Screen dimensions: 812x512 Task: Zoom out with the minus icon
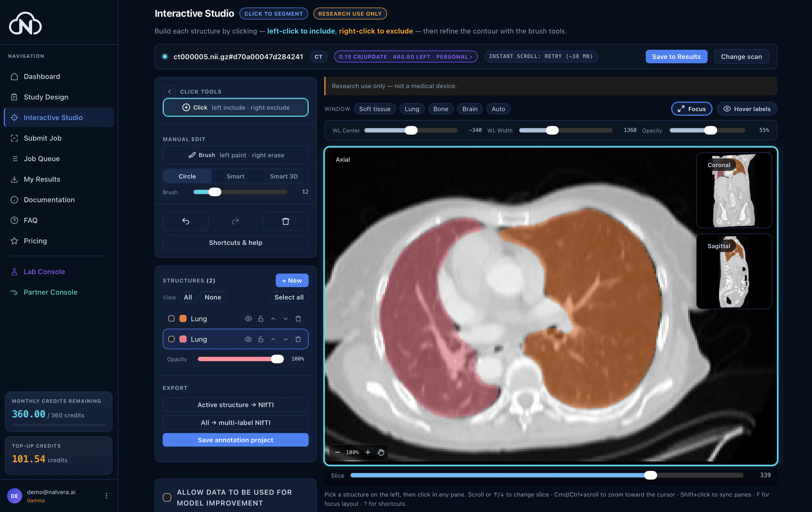click(338, 452)
